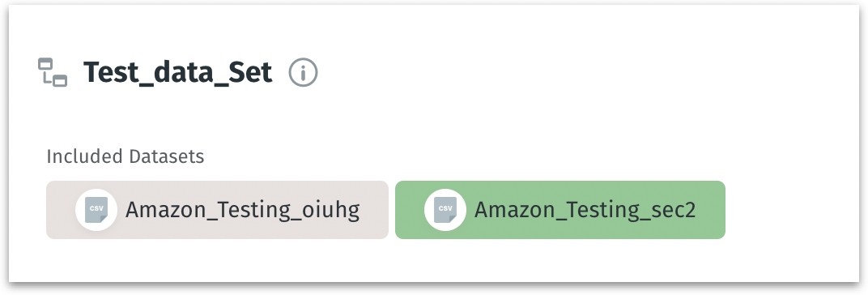
Task: Deselect the highlighted Amazon_Testing_sec2 tag
Action: 560,210
